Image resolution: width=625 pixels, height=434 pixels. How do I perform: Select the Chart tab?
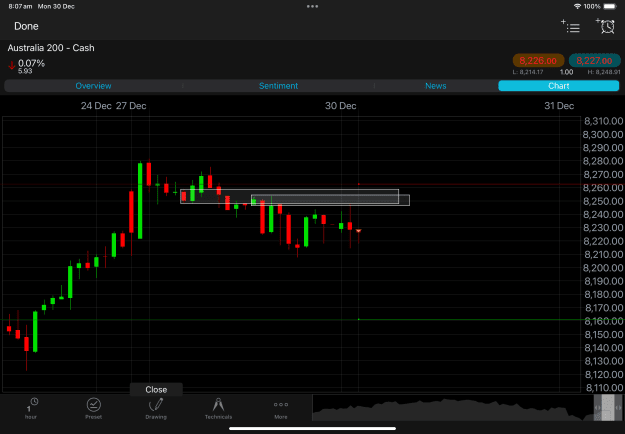pyautogui.click(x=558, y=86)
